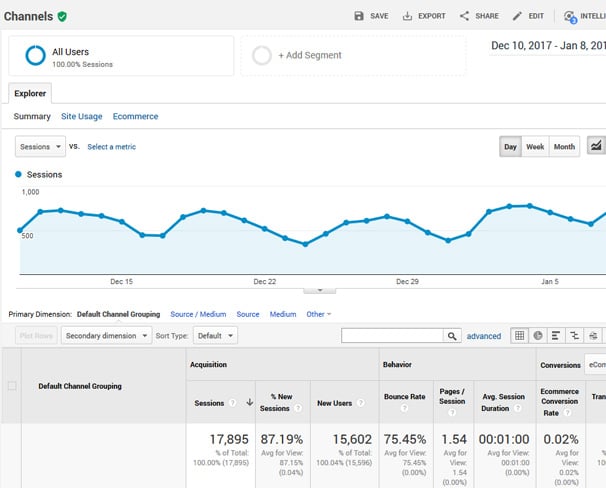Select the data table view icon

click(519, 335)
